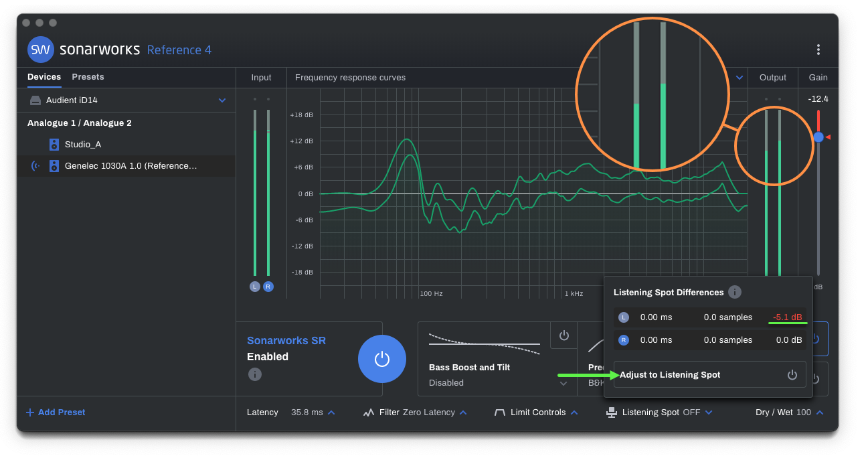868x456 pixels.
Task: Click the 0.00 ms value in L row
Action: pyautogui.click(x=656, y=317)
